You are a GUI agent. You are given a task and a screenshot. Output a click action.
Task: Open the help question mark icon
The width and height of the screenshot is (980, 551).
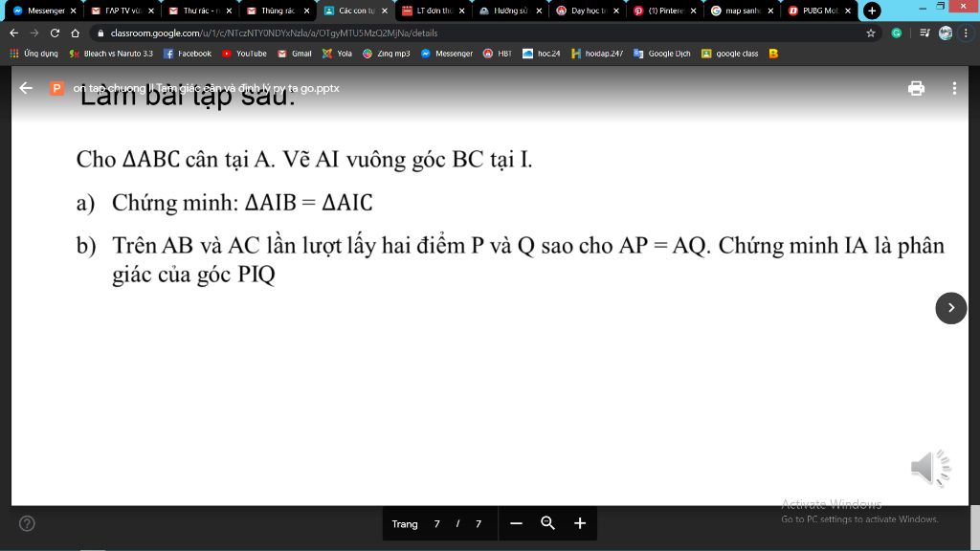point(27,523)
